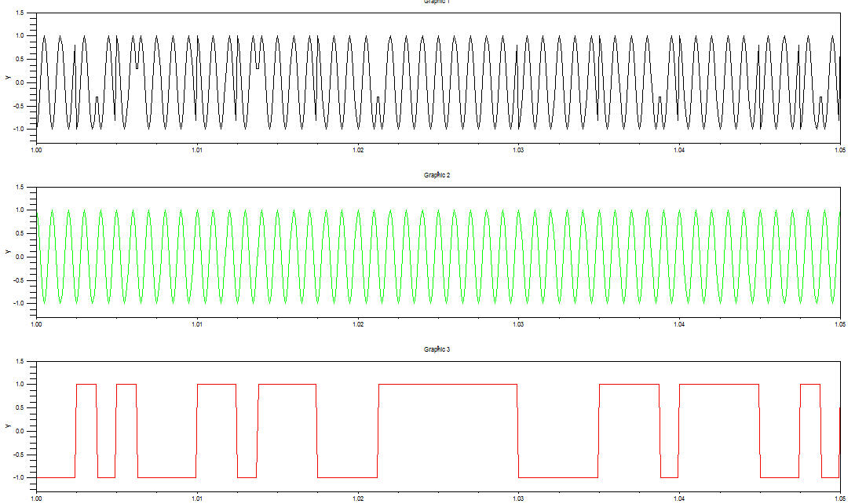Viewport: 866px width, 504px height.
Task: Pick the -1.0 y-axis tick label of Graphic 3
Action: click(19, 477)
